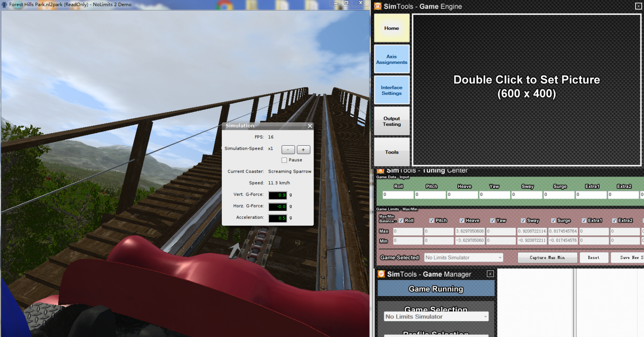Click the Extra1 game data input field
Viewport: 644px width, 337px height.
pos(591,195)
